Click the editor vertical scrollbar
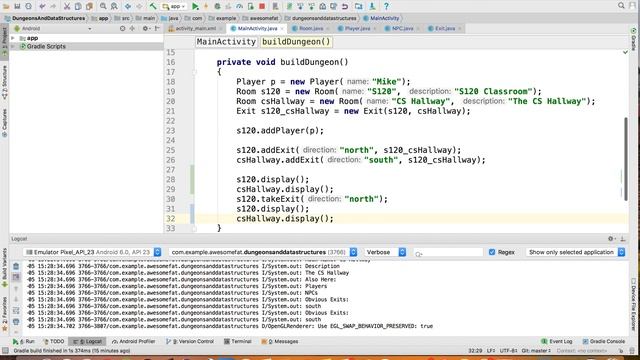 [x=626, y=159]
